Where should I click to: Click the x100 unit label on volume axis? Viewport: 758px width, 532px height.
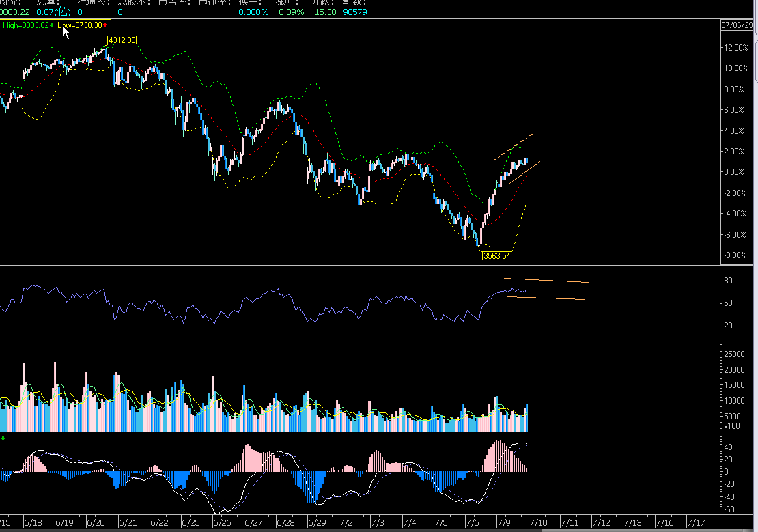732,426
